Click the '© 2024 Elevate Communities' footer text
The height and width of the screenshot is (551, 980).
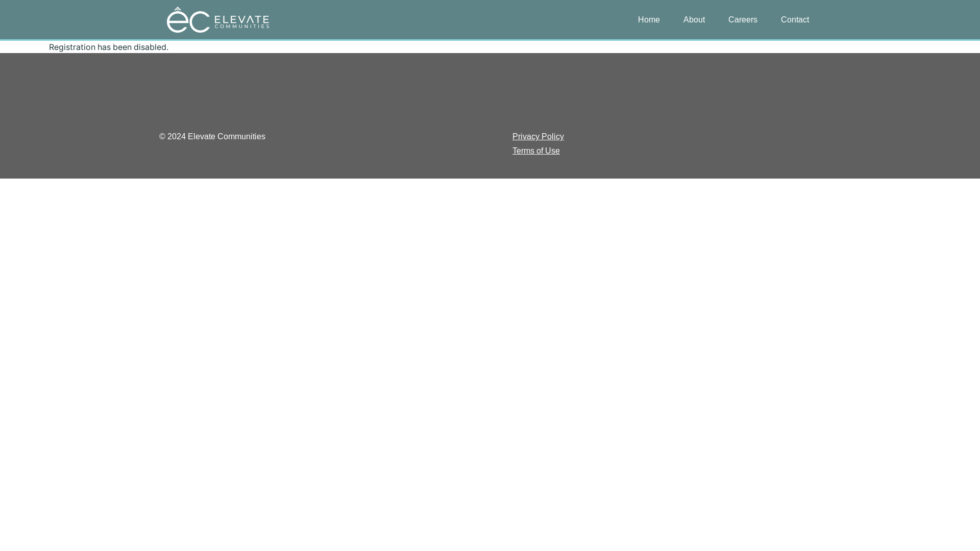pyautogui.click(x=212, y=137)
